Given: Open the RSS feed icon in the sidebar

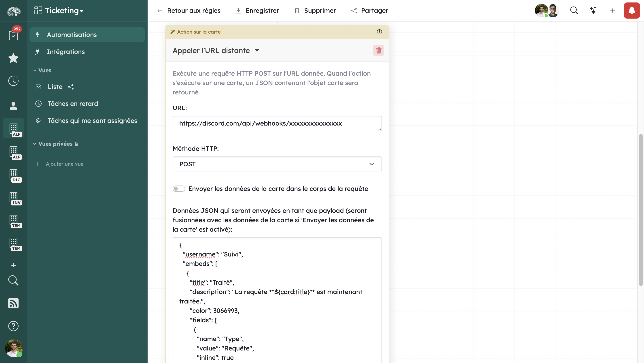Looking at the screenshot, I should point(13,303).
